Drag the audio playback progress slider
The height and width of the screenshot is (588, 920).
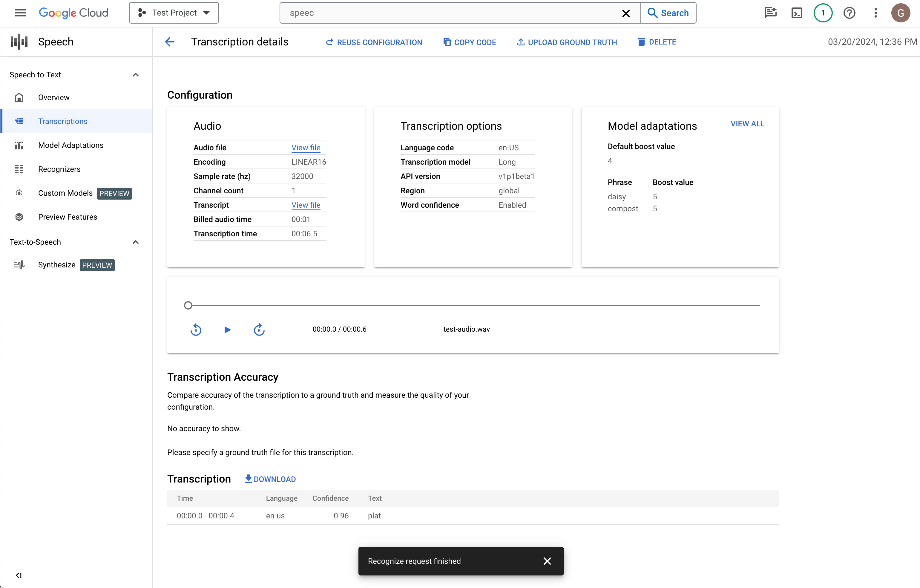188,305
